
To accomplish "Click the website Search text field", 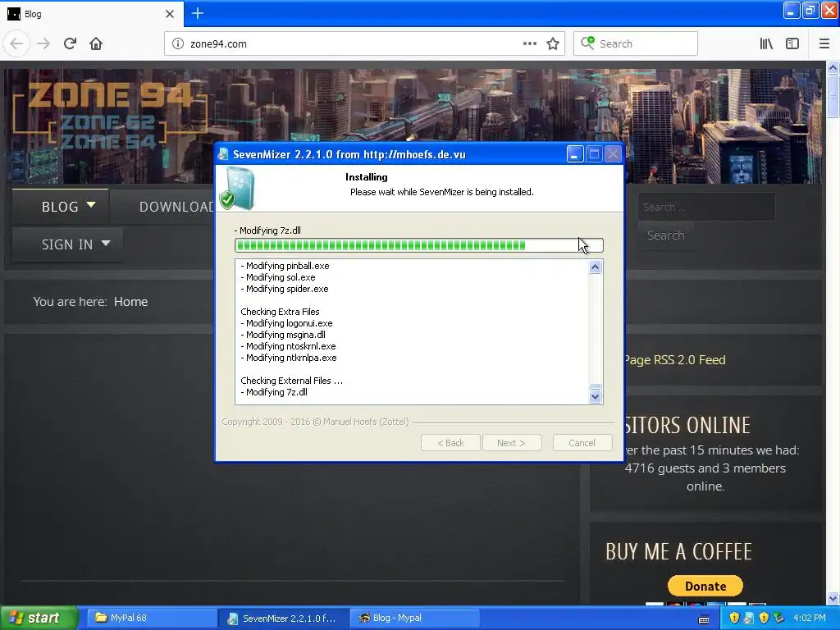I will (x=706, y=207).
